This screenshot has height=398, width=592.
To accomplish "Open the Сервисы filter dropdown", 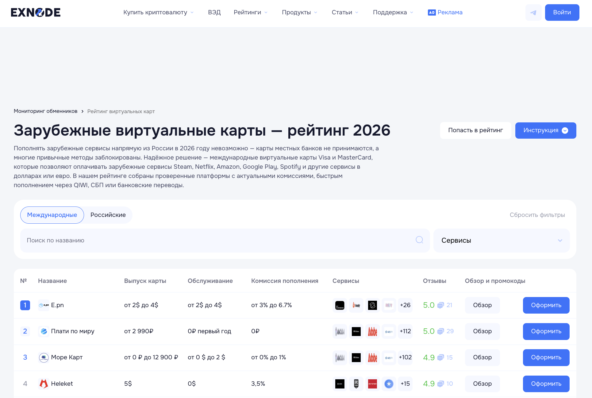I will pos(501,241).
